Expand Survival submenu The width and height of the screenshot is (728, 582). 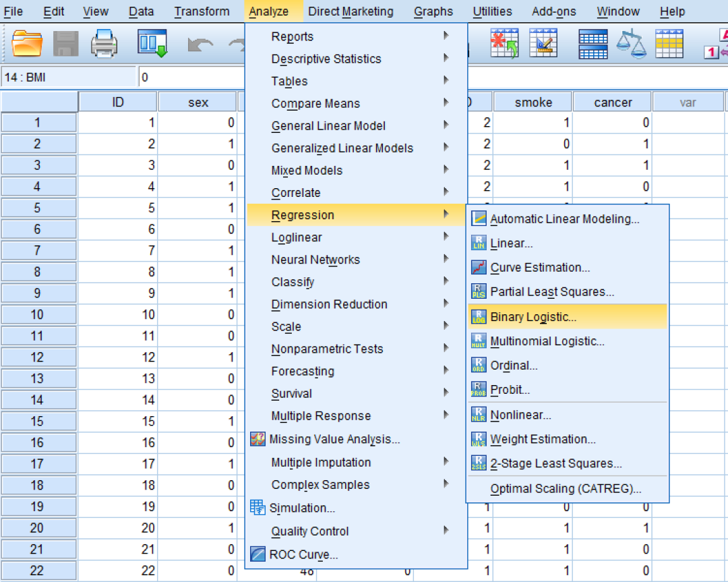356,393
